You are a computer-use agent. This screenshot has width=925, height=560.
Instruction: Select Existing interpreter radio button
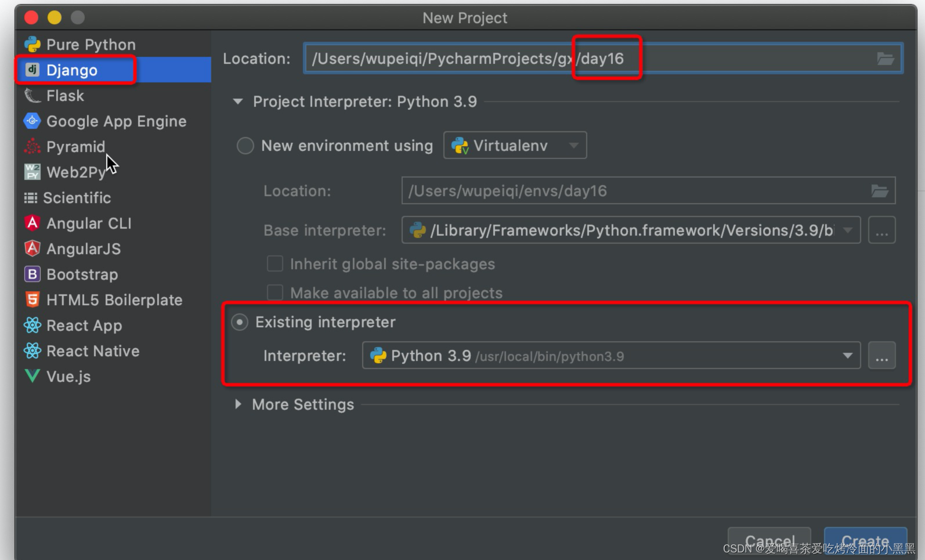click(240, 322)
